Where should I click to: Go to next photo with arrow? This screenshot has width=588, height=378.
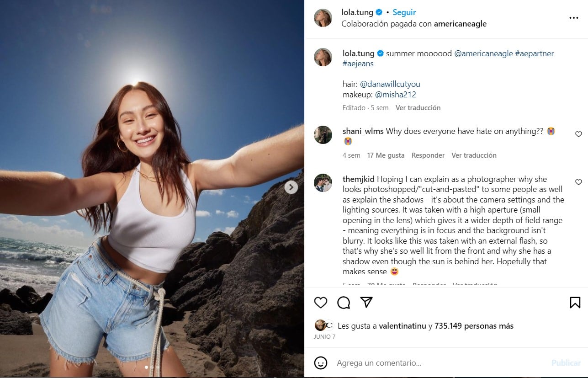291,187
